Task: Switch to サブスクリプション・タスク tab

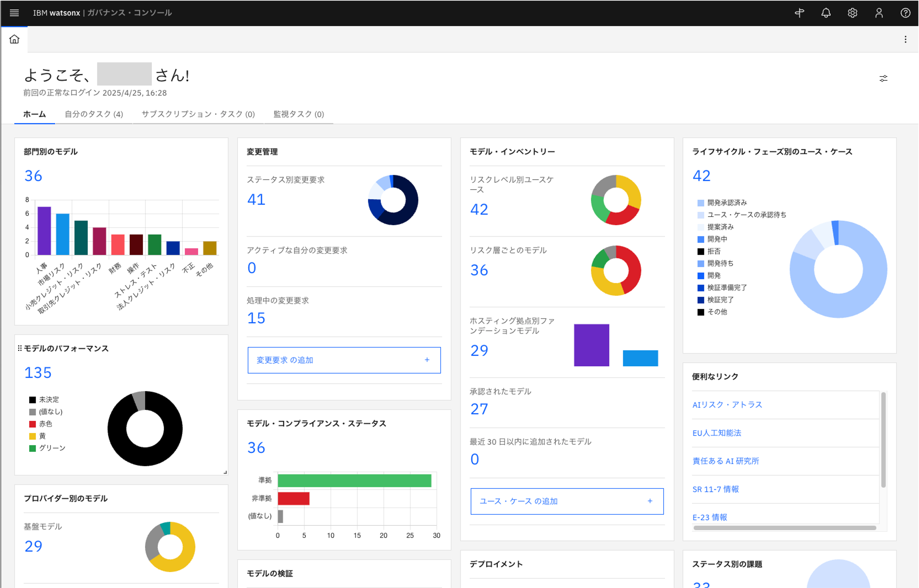Action: (x=198, y=114)
